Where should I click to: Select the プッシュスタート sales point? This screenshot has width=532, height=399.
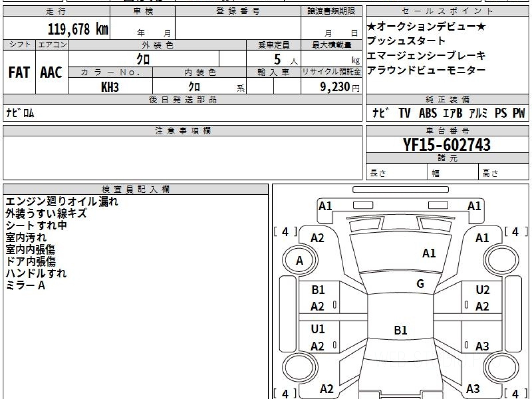pyautogui.click(x=406, y=41)
